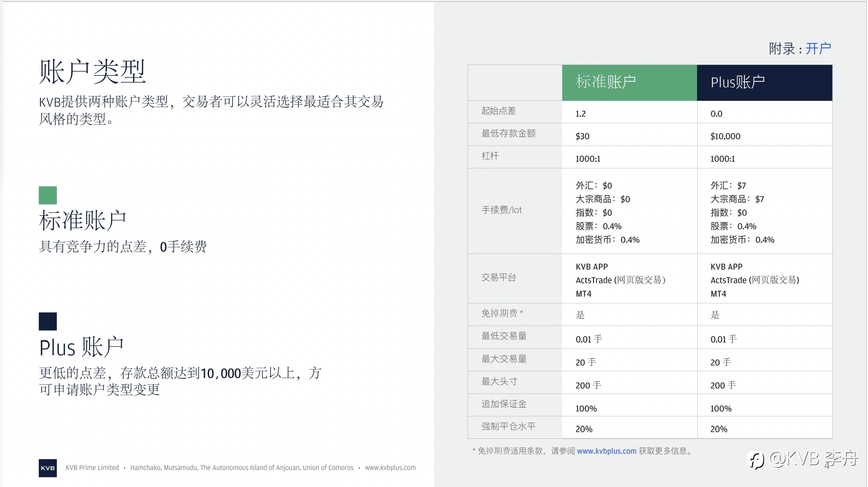Click the KVB Prime Limited footer text
The width and height of the screenshot is (868, 487).
92,468
